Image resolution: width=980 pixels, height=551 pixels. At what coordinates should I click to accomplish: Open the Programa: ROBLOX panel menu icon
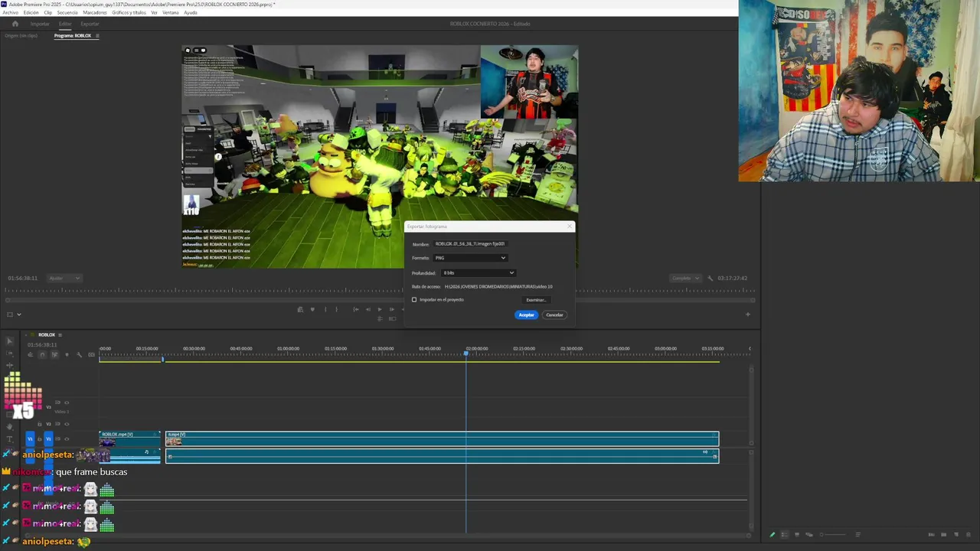click(x=97, y=36)
